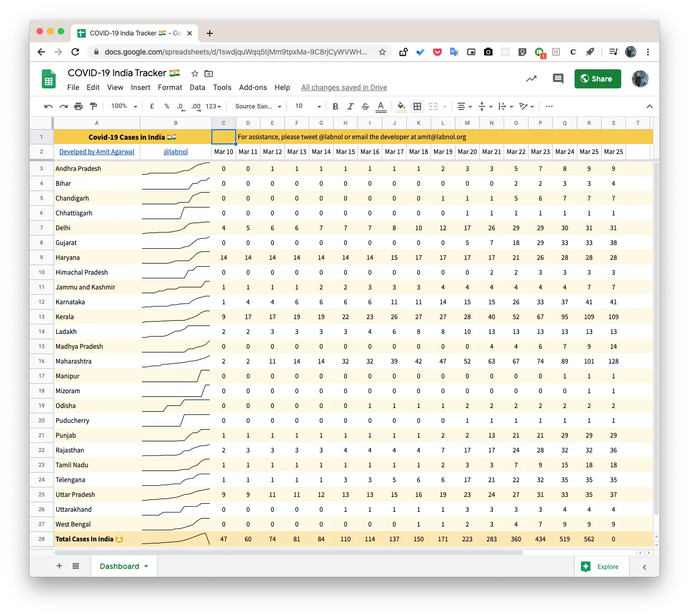
Task: Select the paint format tool
Action: click(x=94, y=106)
